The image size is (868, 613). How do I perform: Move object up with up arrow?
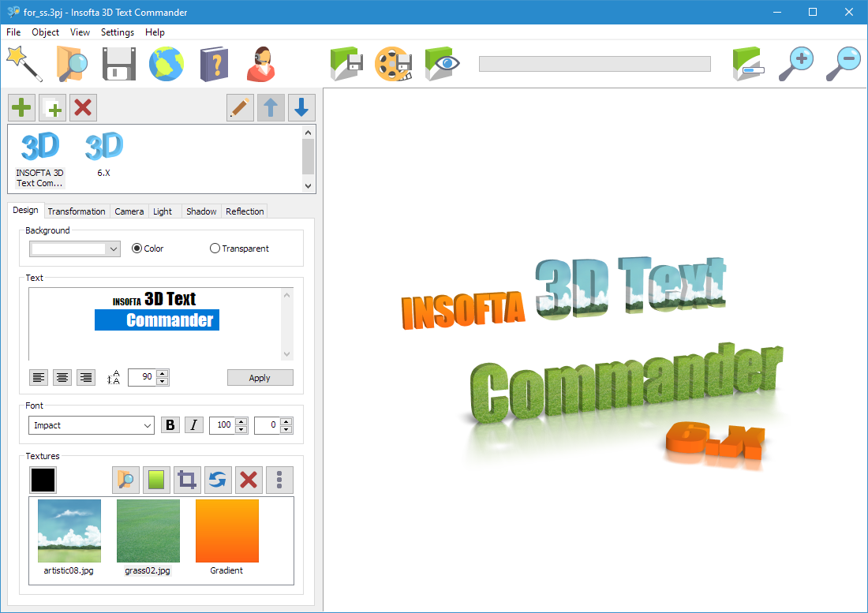271,107
